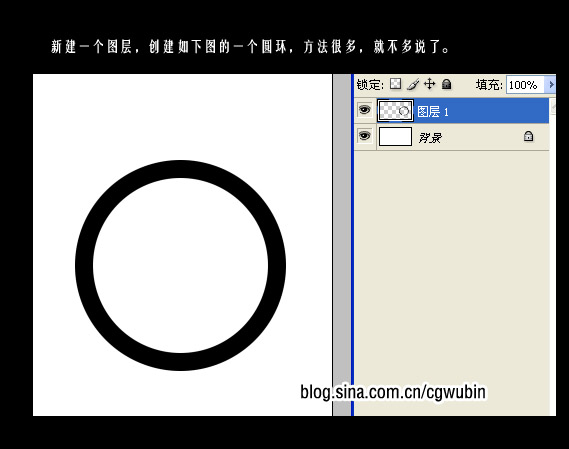Viewport: 569px width, 449px height.
Task: Enable lock image pixels brush icon
Action: 413,84
